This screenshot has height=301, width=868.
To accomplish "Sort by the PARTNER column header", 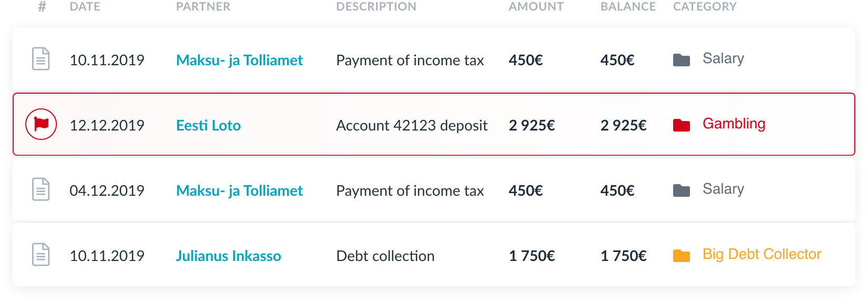I will (x=203, y=6).
